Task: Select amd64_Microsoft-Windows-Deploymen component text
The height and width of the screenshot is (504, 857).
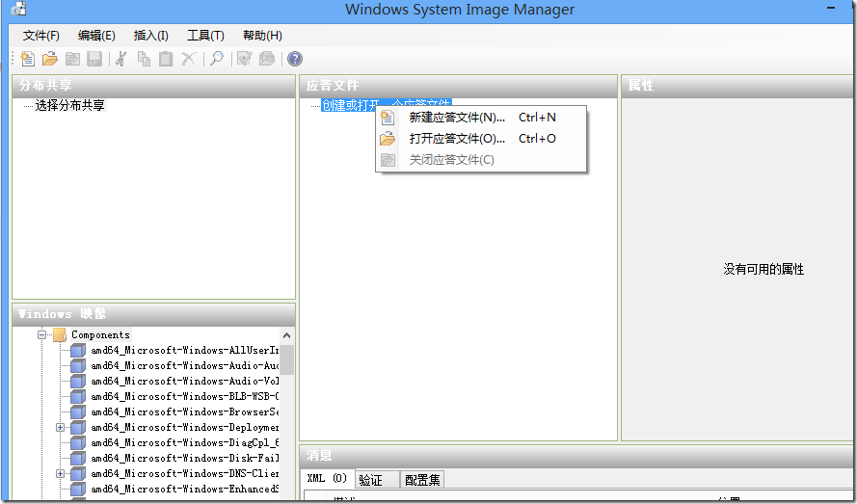Action: [x=185, y=427]
